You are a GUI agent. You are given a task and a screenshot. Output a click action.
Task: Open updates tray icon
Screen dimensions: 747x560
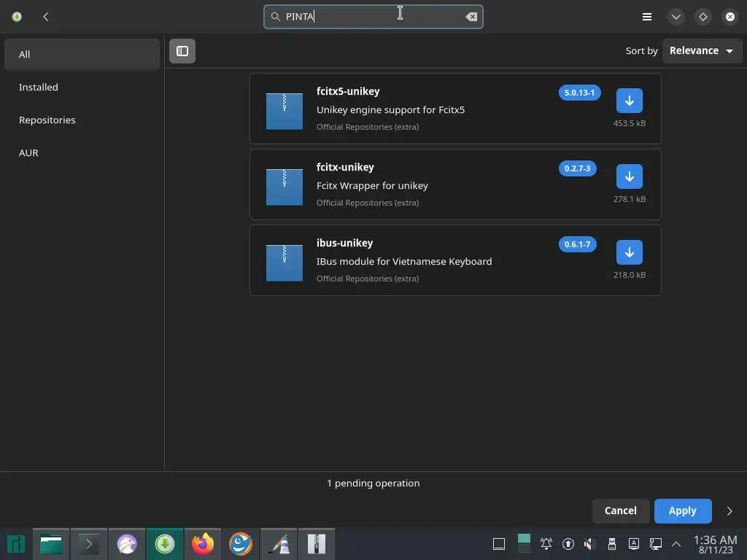[x=568, y=543]
